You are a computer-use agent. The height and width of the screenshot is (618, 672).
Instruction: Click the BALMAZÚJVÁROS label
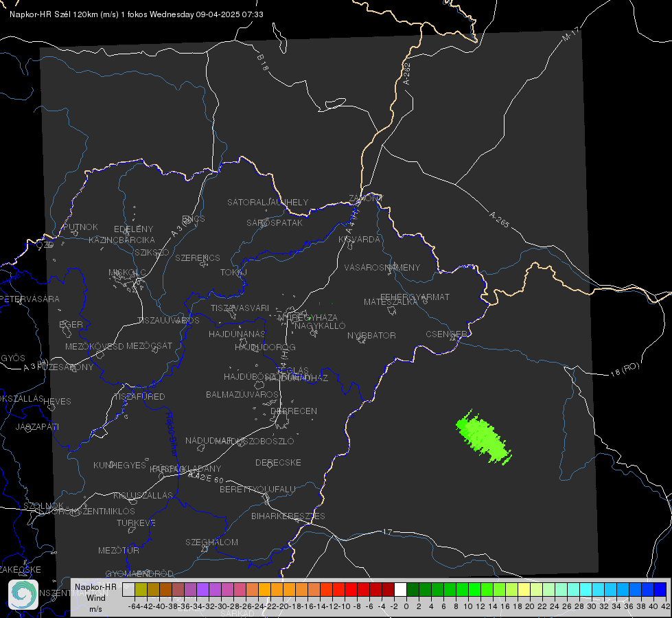pos(242,394)
